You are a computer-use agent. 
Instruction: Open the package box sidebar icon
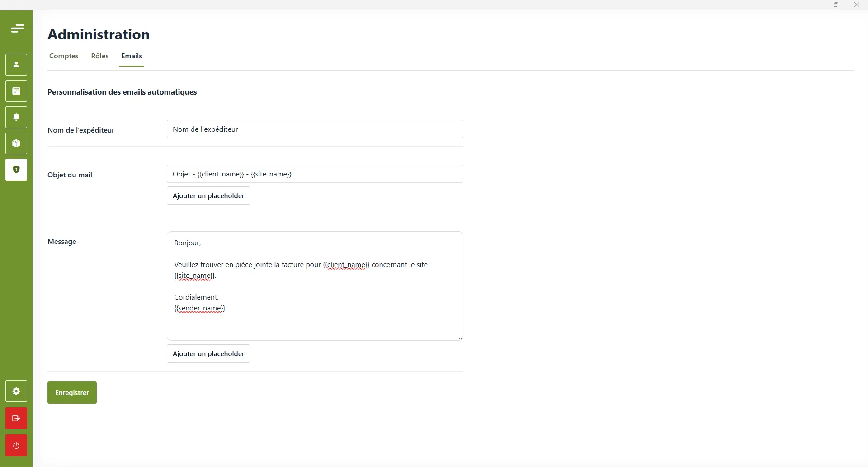point(16,143)
